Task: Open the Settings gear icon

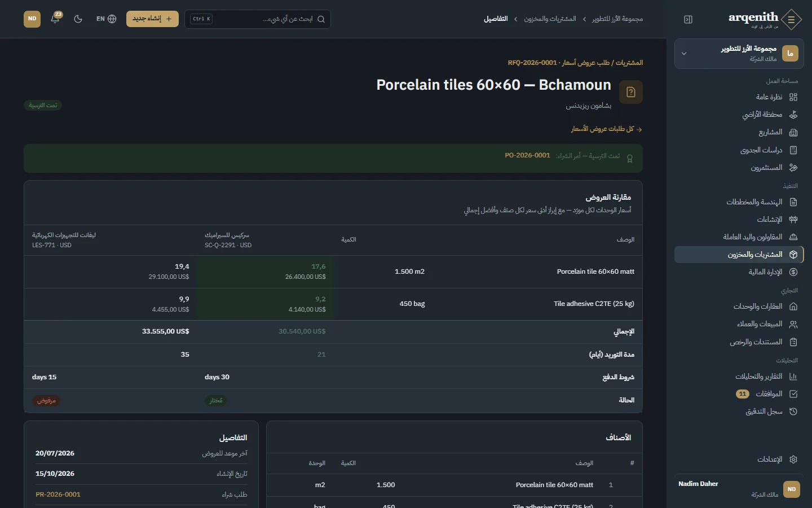Action: (x=793, y=459)
